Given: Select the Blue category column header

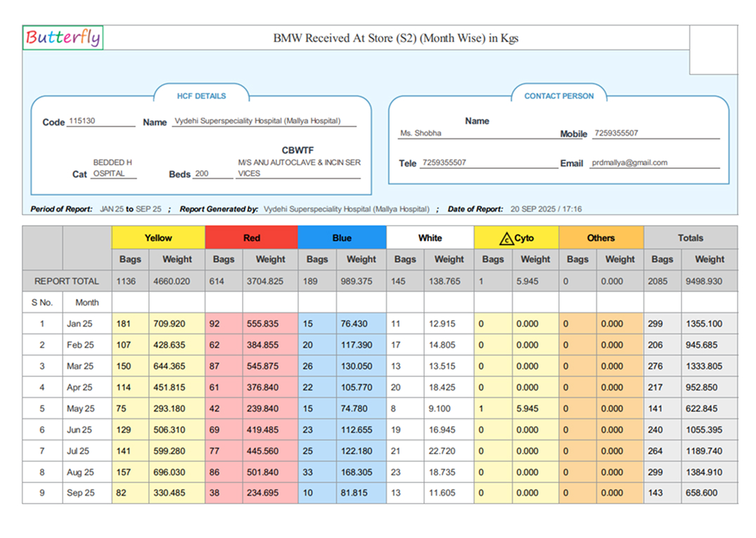Looking at the screenshot, I should click(x=342, y=238).
